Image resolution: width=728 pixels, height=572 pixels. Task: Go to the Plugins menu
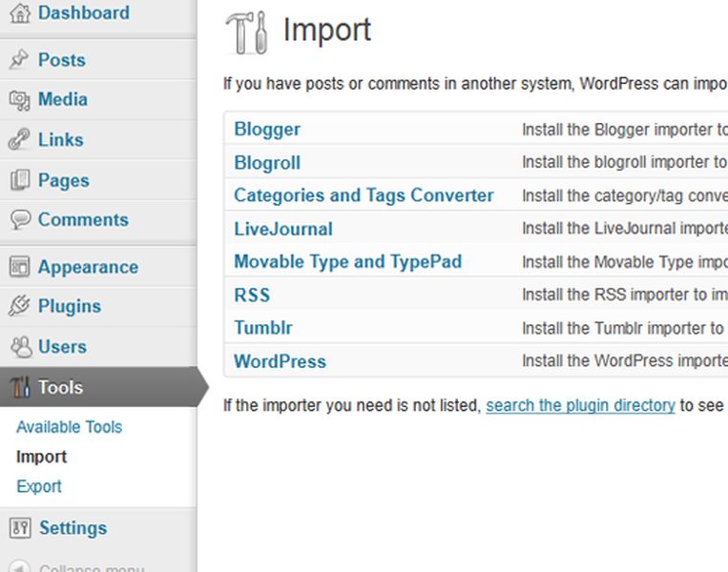(x=70, y=306)
